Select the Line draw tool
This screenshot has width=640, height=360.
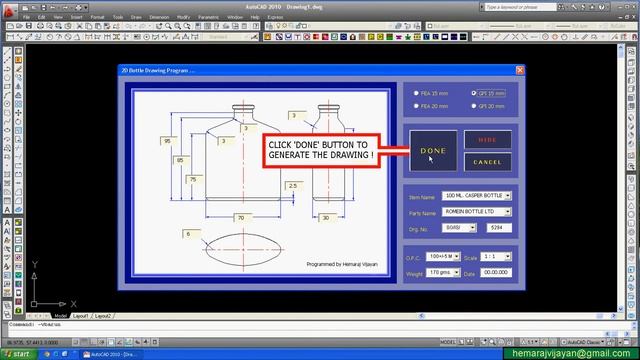pyautogui.click(x=7, y=51)
